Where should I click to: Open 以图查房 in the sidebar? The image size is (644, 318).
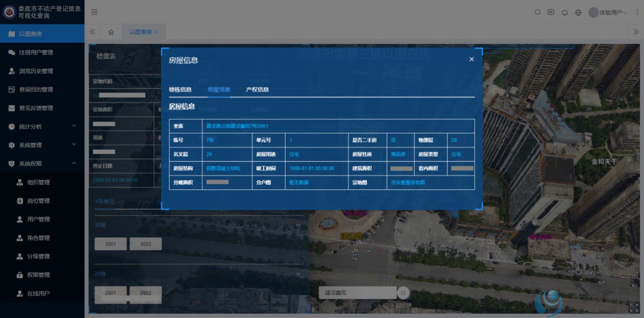(x=42, y=34)
